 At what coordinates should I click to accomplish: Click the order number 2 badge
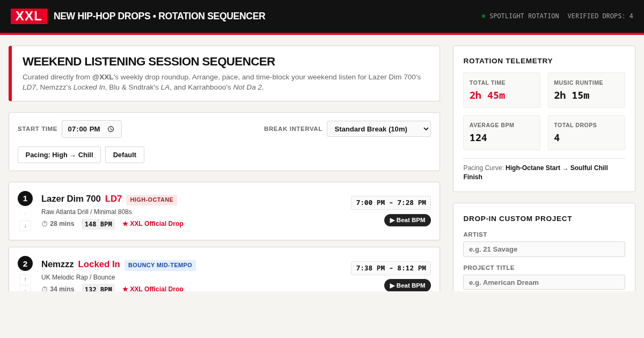click(25, 263)
